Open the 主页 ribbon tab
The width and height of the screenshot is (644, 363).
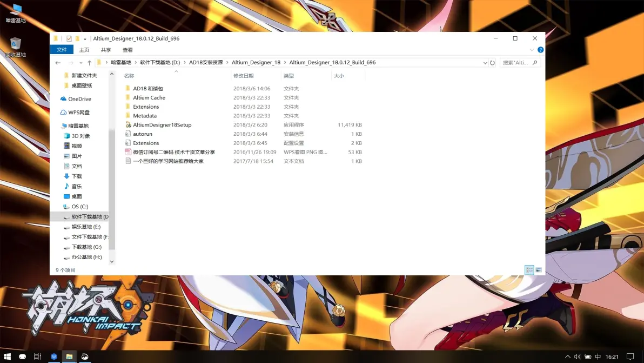84,50
